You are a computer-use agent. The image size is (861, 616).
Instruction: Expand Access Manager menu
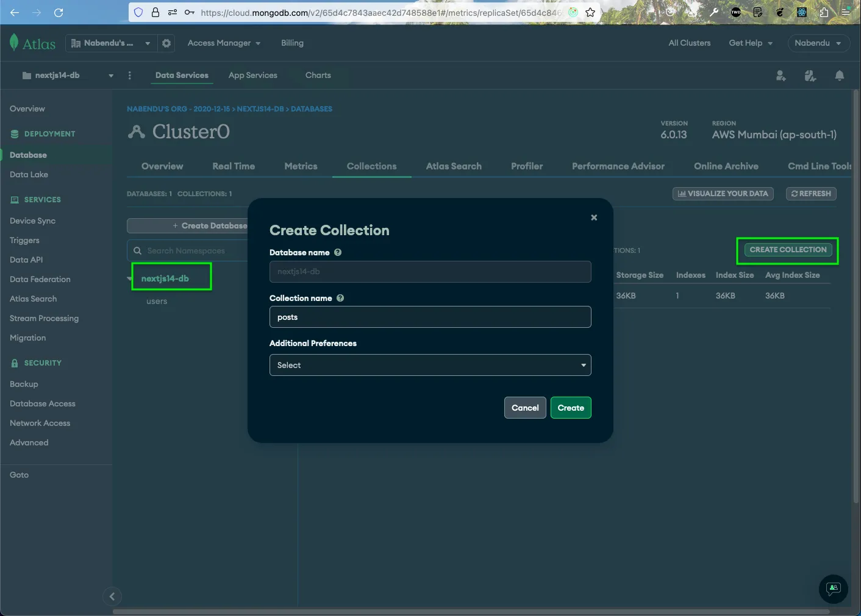click(224, 43)
